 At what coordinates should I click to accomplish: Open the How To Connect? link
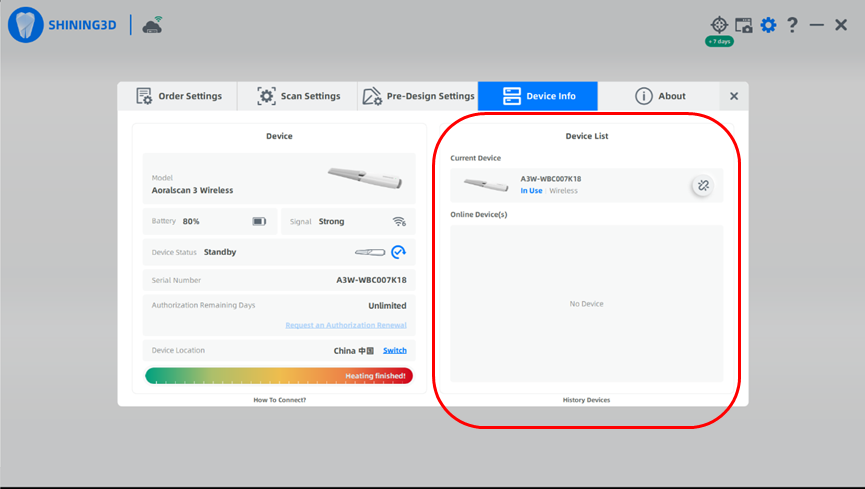click(x=280, y=400)
